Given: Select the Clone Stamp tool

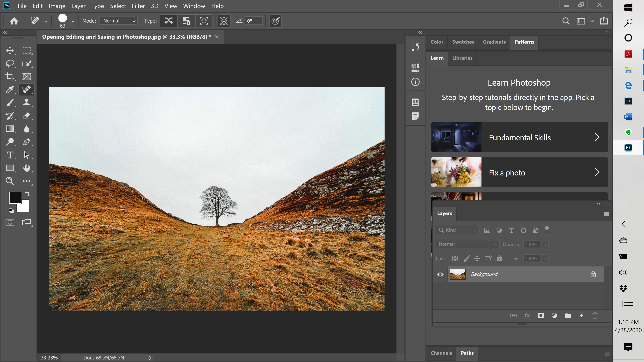Looking at the screenshot, I should pos(26,103).
